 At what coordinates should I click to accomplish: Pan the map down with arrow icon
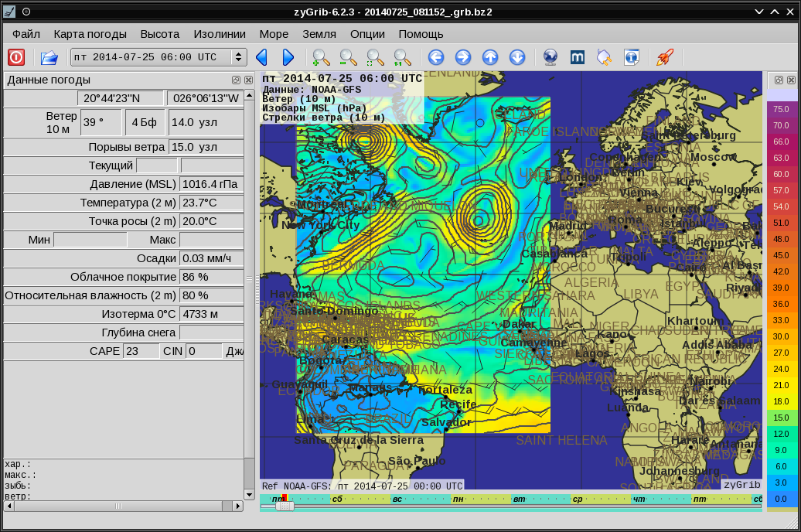coord(517,57)
